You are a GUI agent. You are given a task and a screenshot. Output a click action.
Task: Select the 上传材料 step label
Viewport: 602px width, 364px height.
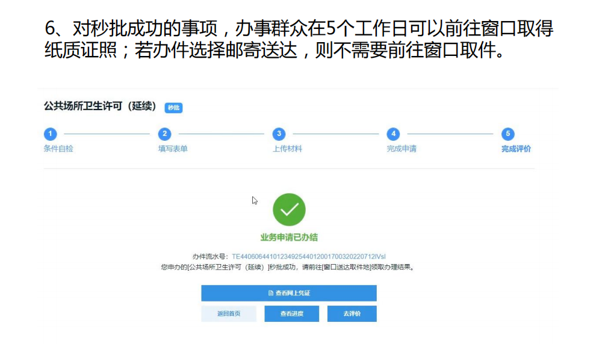coord(287,149)
